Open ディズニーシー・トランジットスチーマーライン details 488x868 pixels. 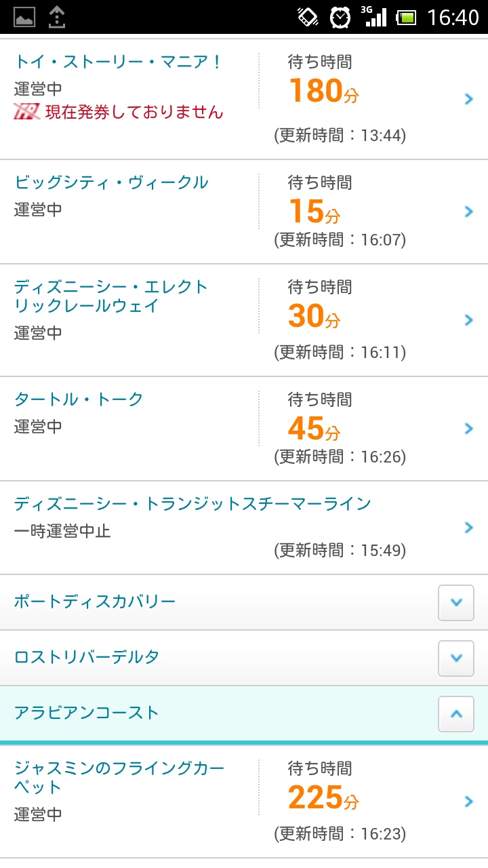(192, 504)
